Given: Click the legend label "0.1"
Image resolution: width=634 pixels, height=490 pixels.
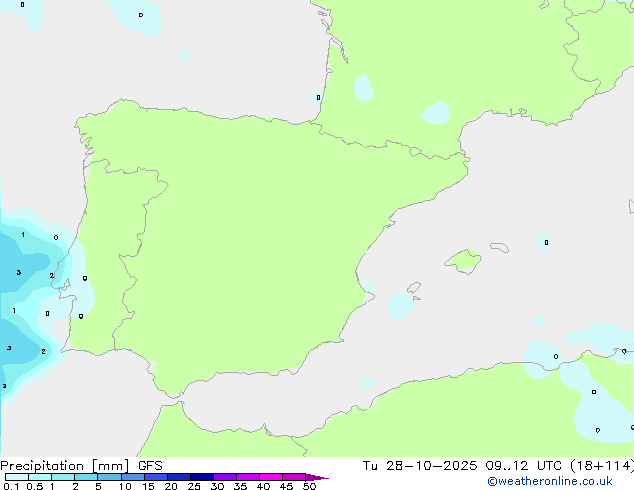Looking at the screenshot, I should click(x=11, y=486).
